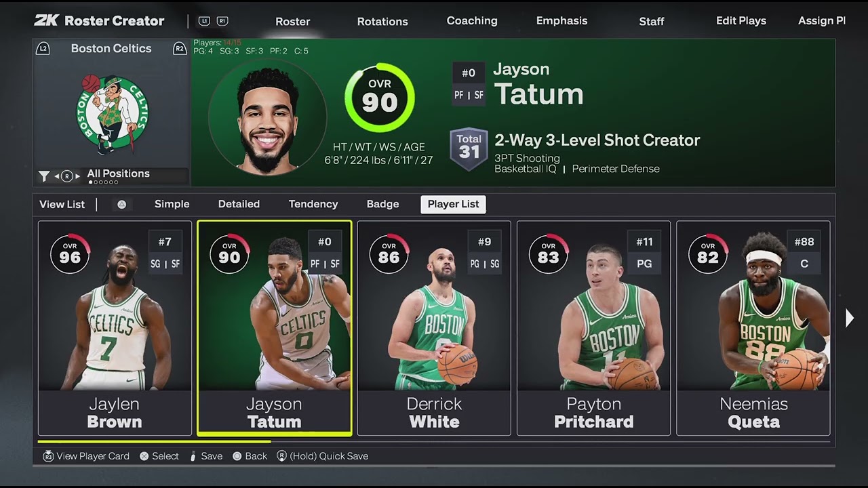Select the Badge view list option
The width and height of the screenshot is (868, 488).
tap(382, 204)
